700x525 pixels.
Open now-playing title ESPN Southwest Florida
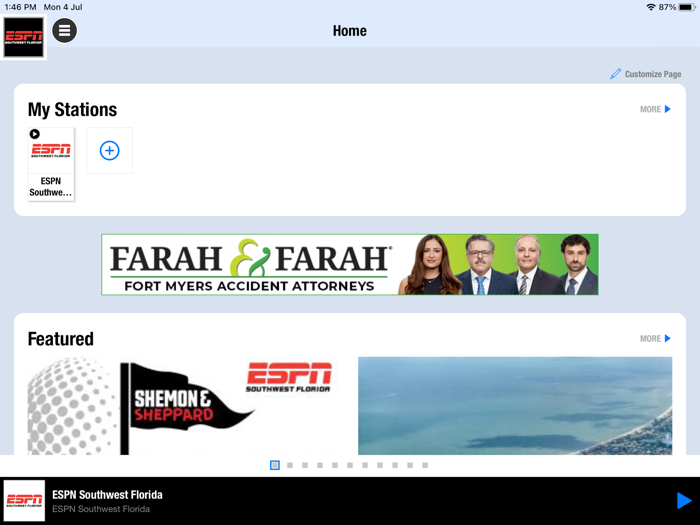[107, 495]
